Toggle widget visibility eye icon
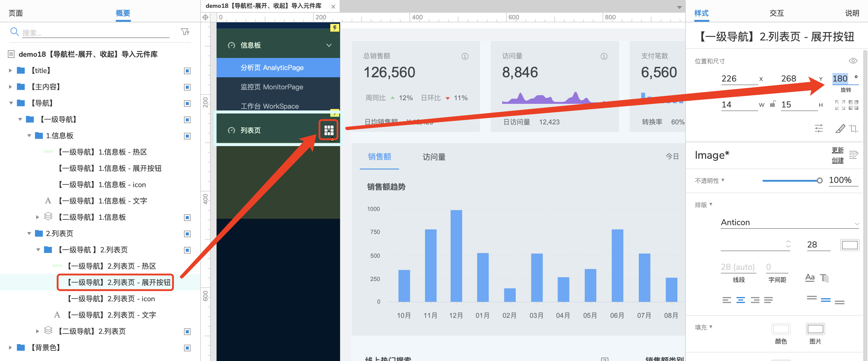The width and height of the screenshot is (868, 361). pyautogui.click(x=853, y=61)
